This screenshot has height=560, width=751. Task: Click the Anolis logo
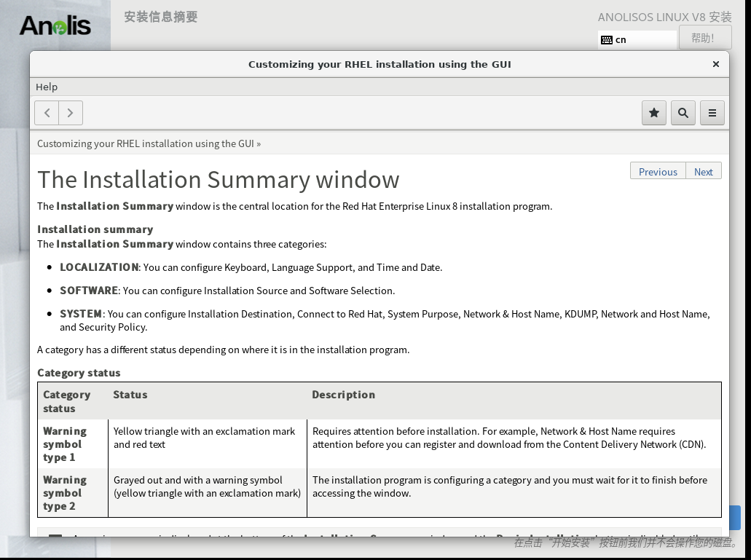[55, 26]
